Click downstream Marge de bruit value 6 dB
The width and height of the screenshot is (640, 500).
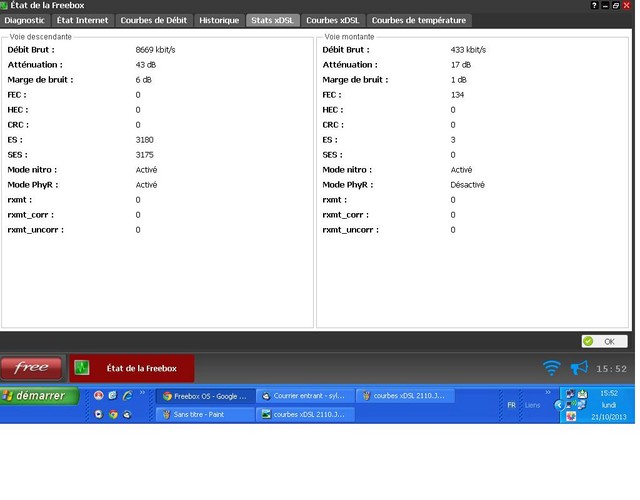pyautogui.click(x=143, y=80)
